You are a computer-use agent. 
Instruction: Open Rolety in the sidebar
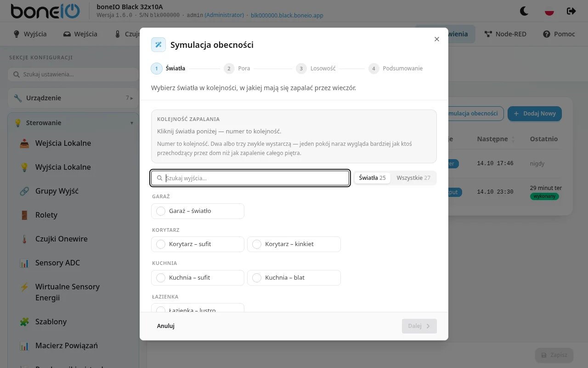(73, 215)
